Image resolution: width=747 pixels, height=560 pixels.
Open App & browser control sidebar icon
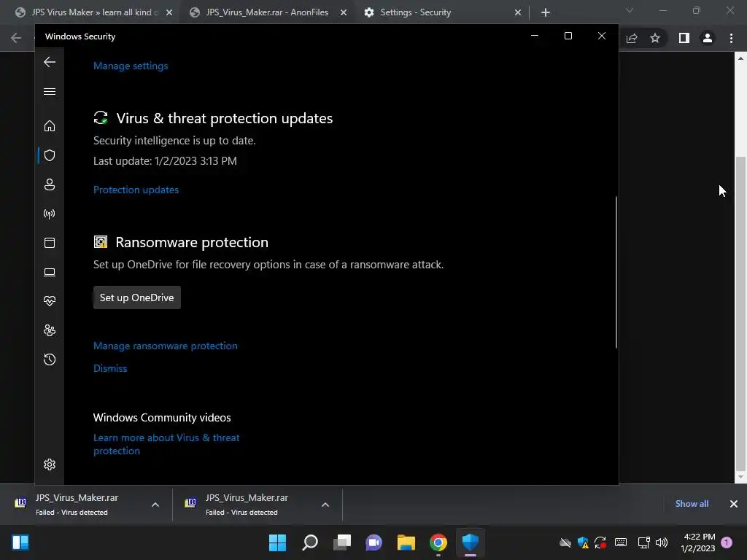[50, 243]
